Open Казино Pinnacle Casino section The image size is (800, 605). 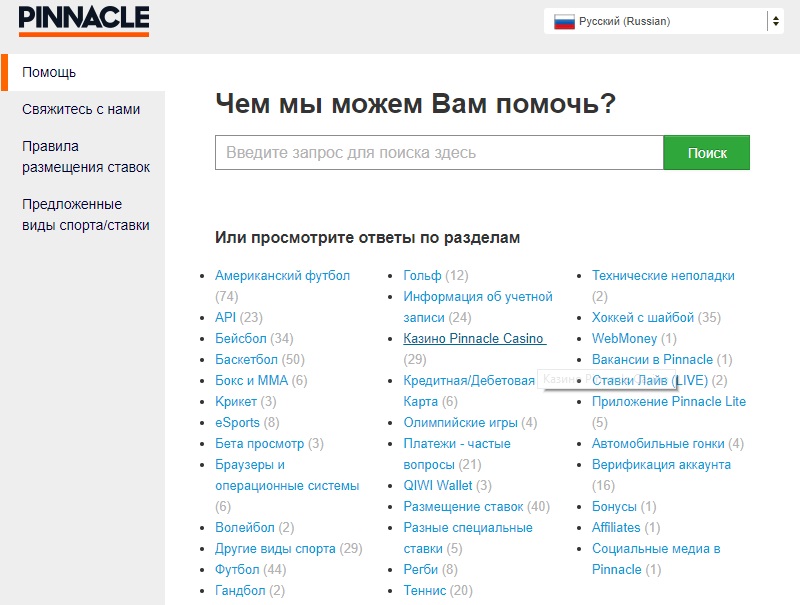tap(474, 338)
